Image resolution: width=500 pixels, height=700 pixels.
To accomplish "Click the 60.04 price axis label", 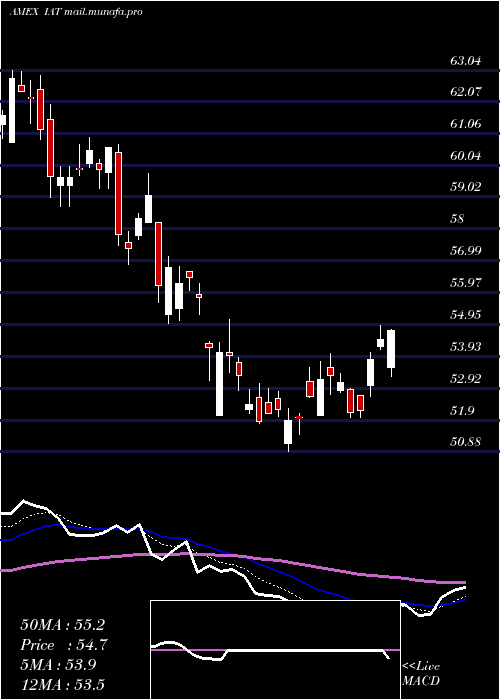I will click(x=466, y=156).
